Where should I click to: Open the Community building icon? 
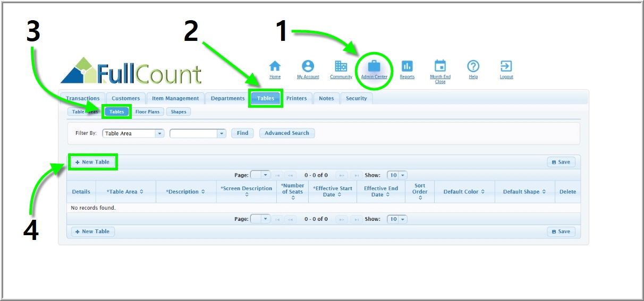[x=341, y=66]
